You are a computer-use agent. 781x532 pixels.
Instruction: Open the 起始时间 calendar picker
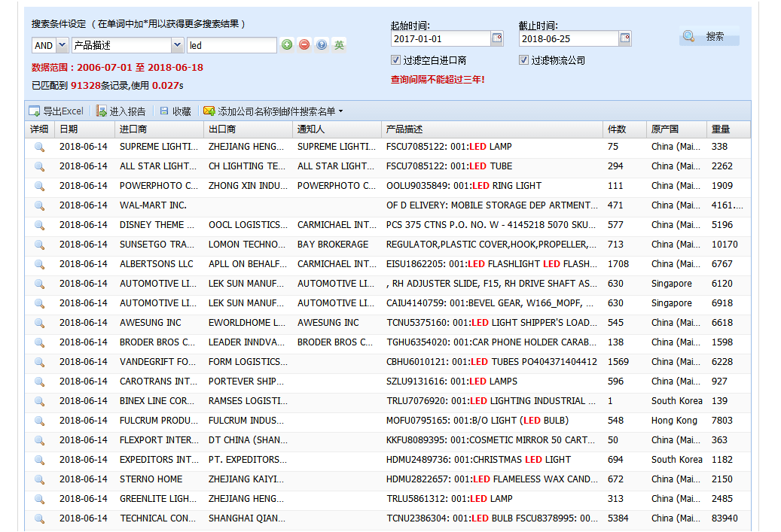click(496, 38)
